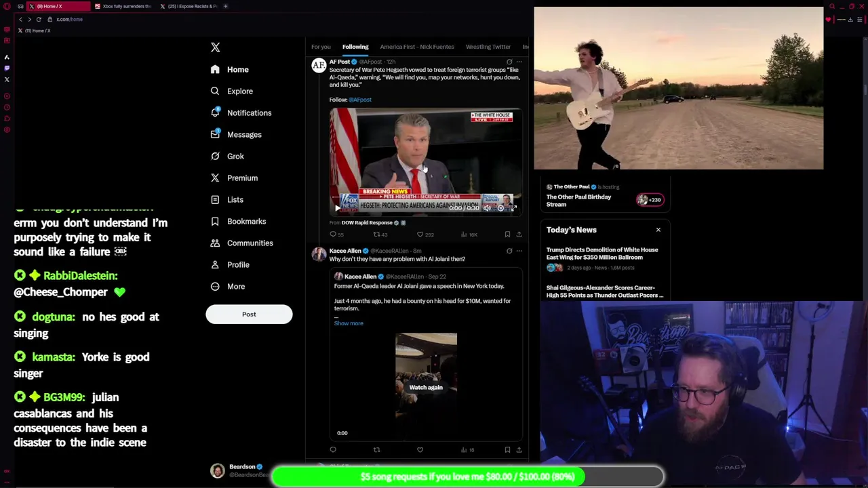Open the Notifications bell icon

[215, 113]
